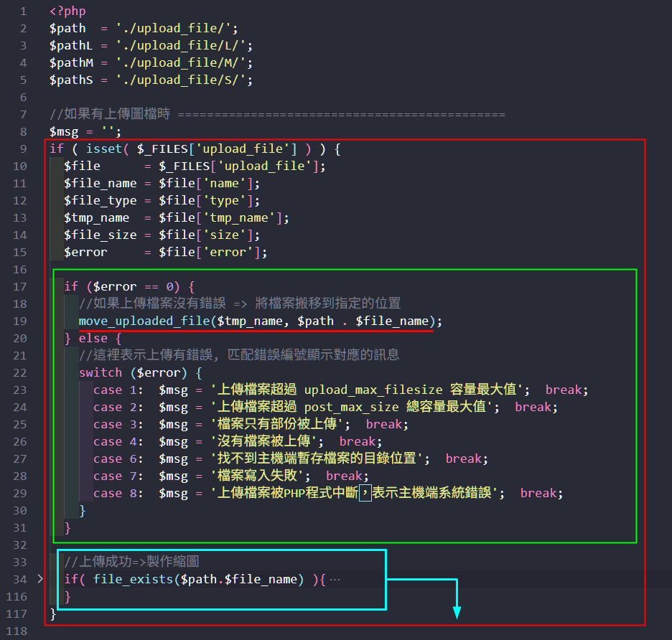Select line number 117 in the gutter
The image size is (672, 640).
click(x=17, y=613)
